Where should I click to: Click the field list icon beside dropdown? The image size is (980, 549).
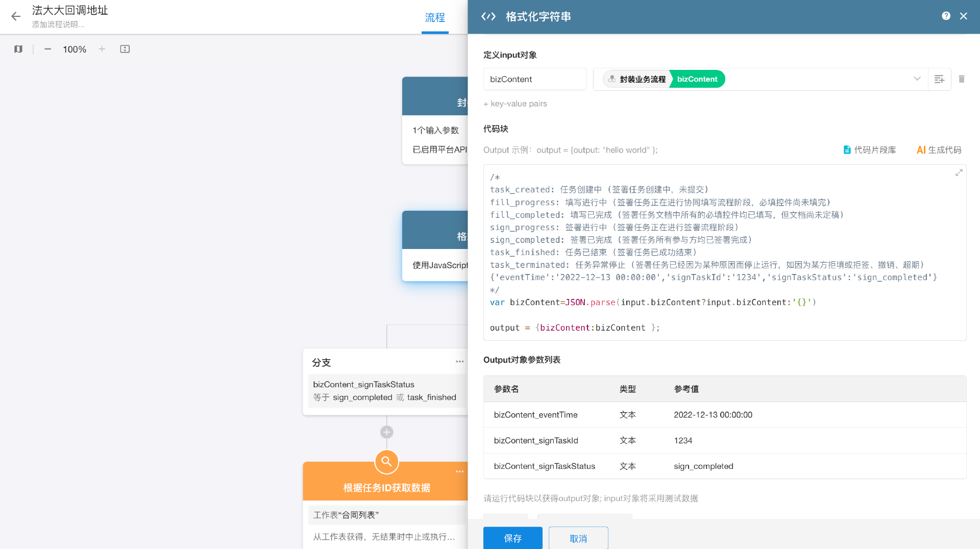(939, 79)
